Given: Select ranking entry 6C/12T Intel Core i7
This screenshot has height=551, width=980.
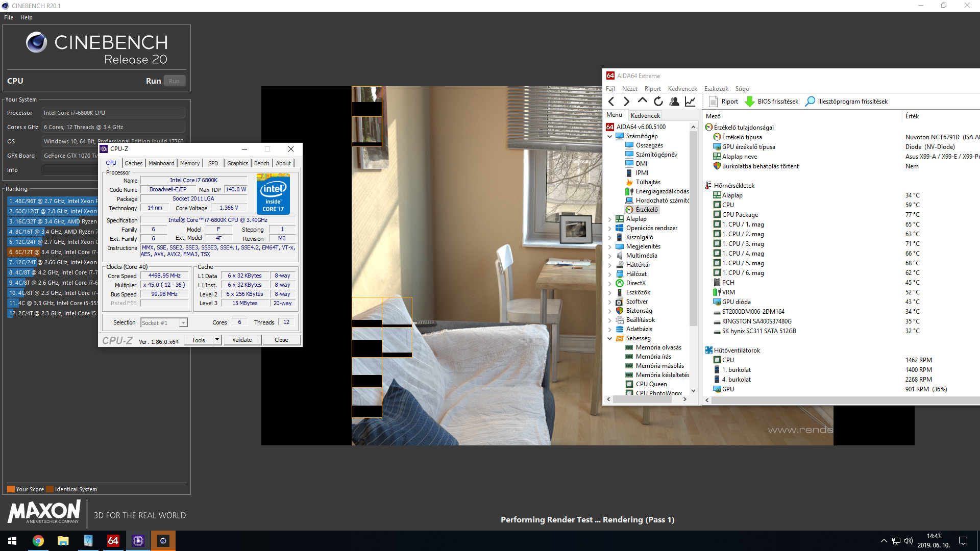Looking at the screenshot, I should tap(52, 252).
